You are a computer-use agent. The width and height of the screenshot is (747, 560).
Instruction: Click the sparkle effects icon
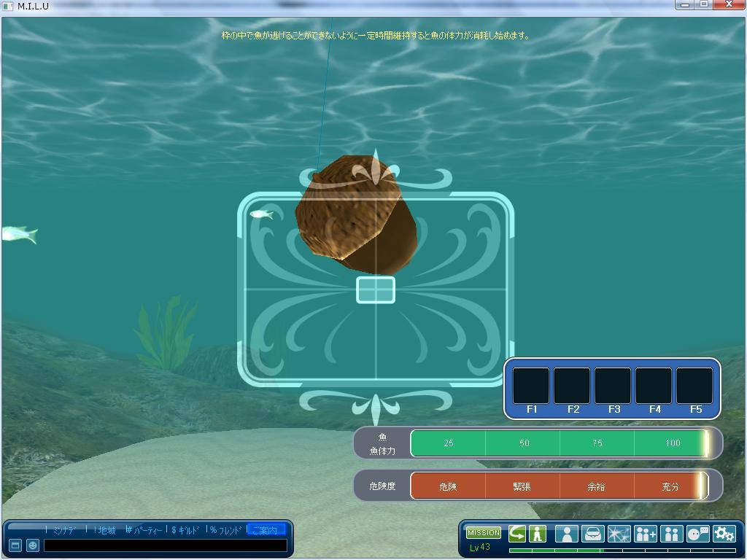619,534
